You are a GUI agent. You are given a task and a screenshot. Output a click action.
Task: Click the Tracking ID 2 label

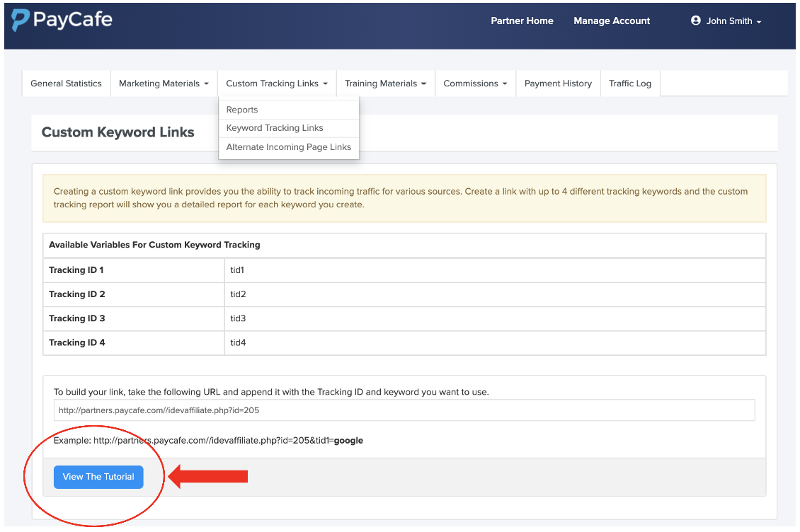tap(77, 294)
